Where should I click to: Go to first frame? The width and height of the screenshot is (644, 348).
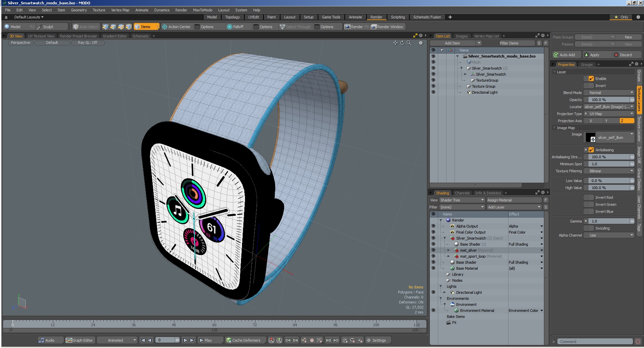pos(142,340)
